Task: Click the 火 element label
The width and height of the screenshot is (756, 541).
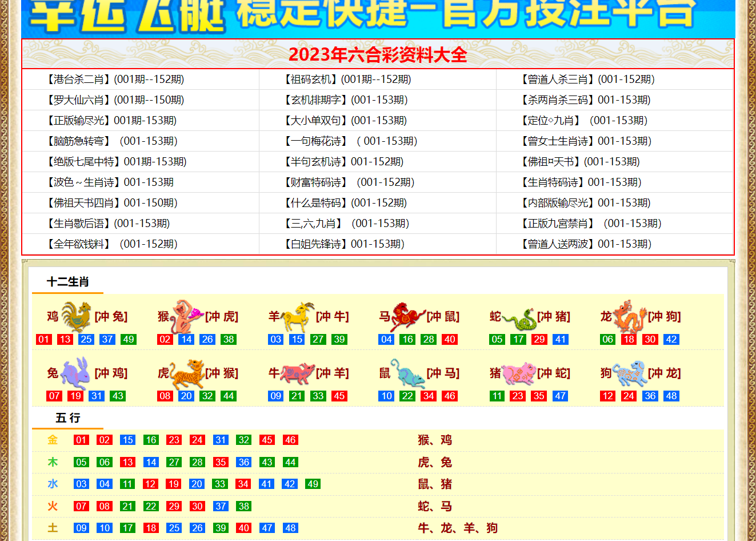Action: 53,506
